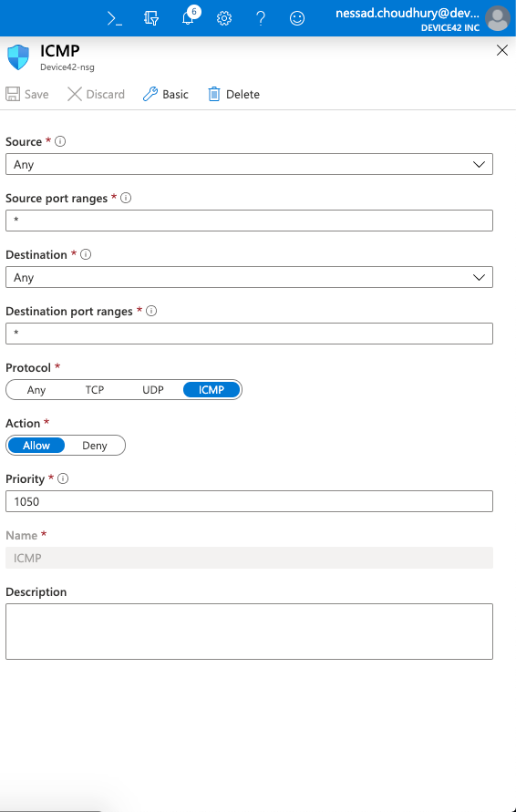Image resolution: width=516 pixels, height=812 pixels.
Task: Expand the Destination dropdown
Action: (249, 277)
